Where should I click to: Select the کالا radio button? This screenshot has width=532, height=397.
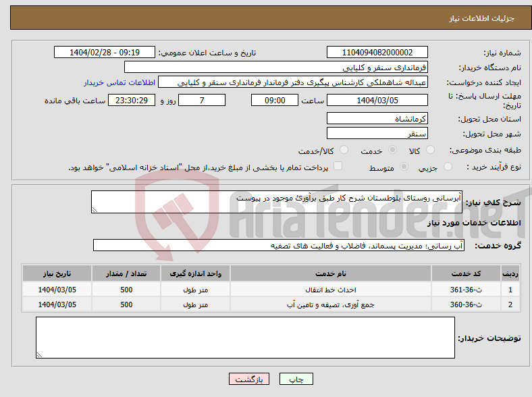pos(430,150)
